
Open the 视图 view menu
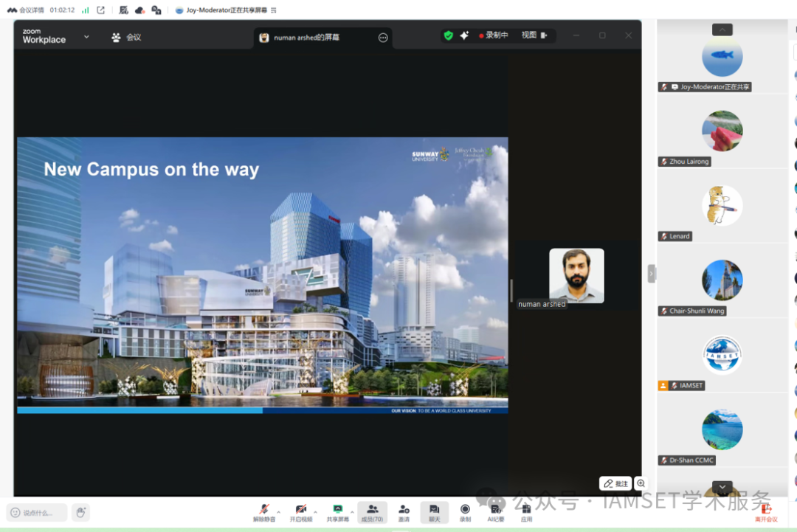click(533, 35)
